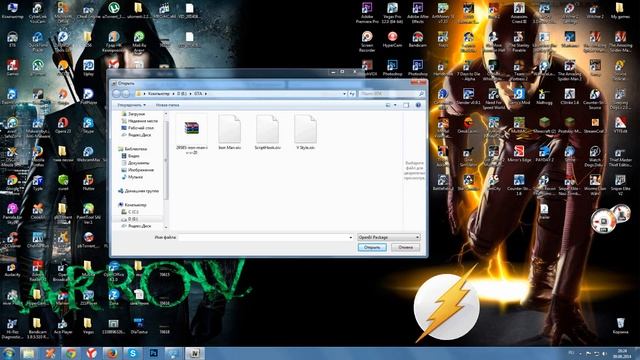The image size is (640, 360).
Task: Click the dialog's search box
Action: tap(392, 94)
